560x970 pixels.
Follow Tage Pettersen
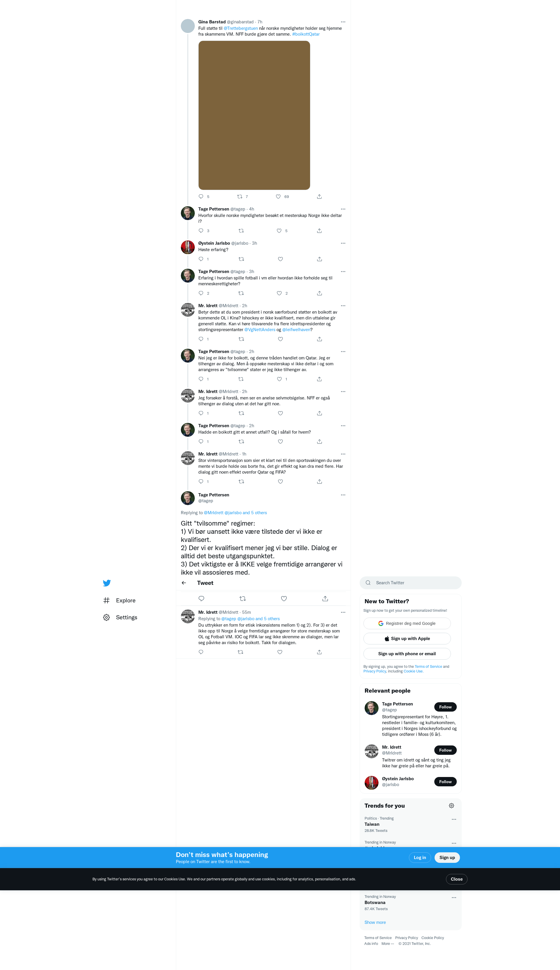(x=445, y=707)
